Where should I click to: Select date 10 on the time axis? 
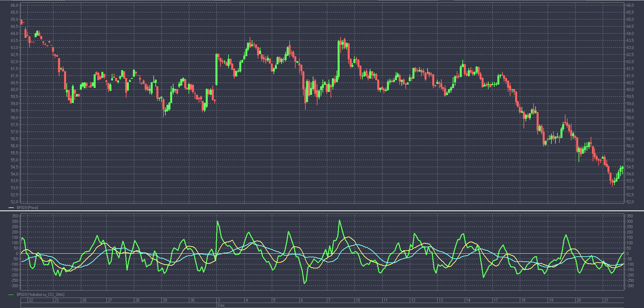point(358,300)
